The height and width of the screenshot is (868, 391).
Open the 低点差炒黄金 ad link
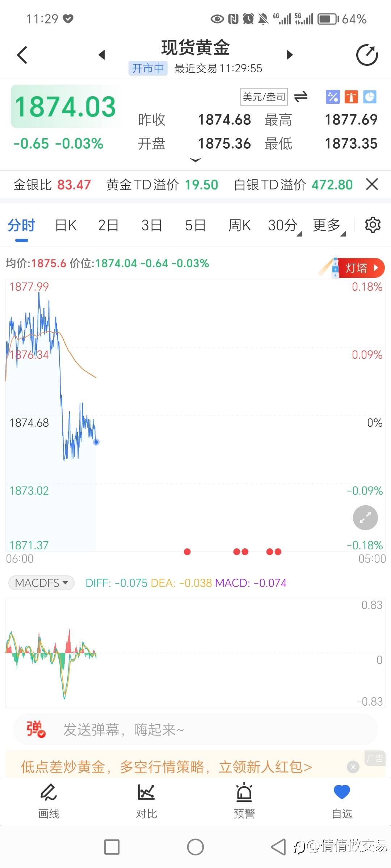[167, 766]
